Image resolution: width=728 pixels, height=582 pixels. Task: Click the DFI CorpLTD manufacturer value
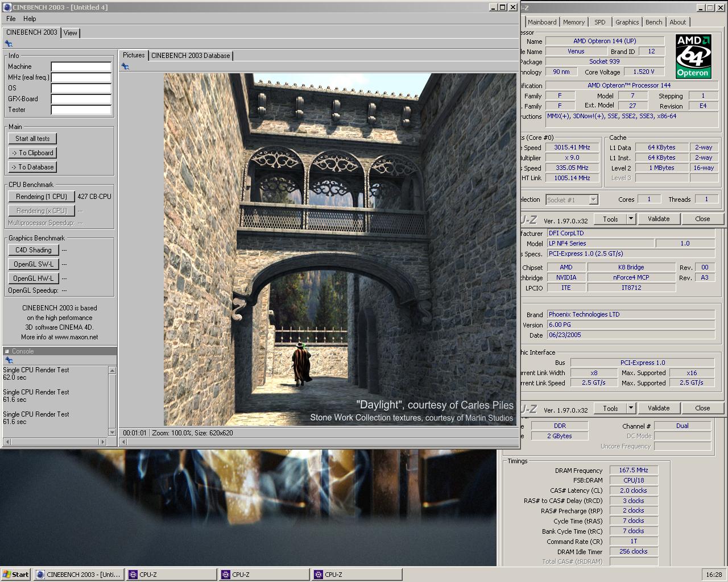tap(631, 233)
